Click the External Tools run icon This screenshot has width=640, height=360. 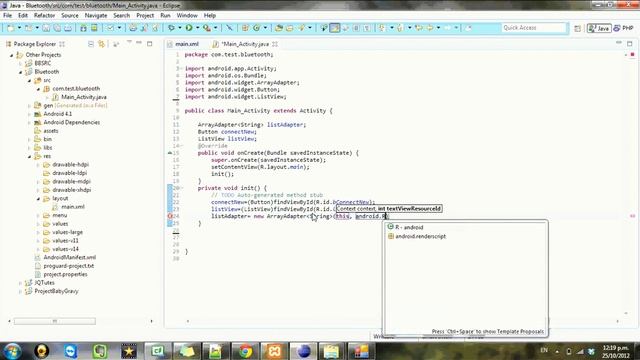pyautogui.click(x=207, y=28)
